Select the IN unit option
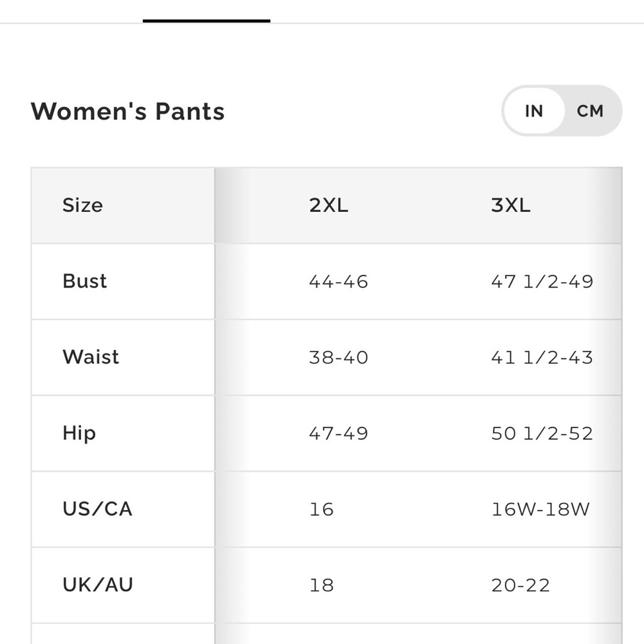 534,111
